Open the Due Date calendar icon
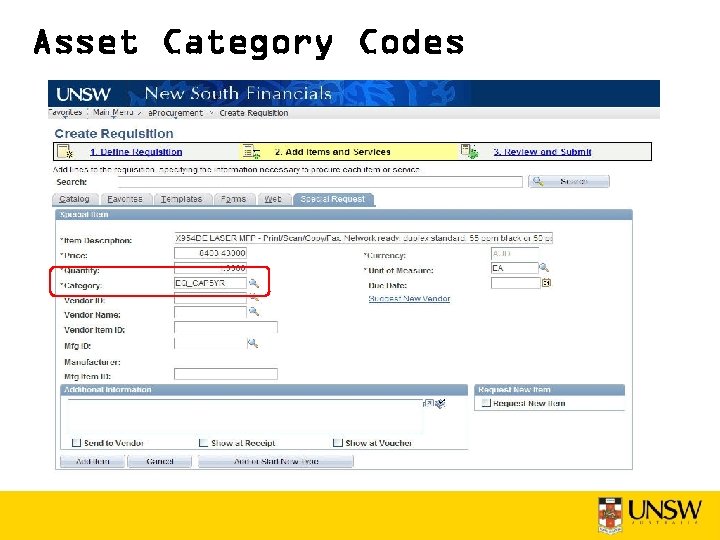 pos(546,283)
